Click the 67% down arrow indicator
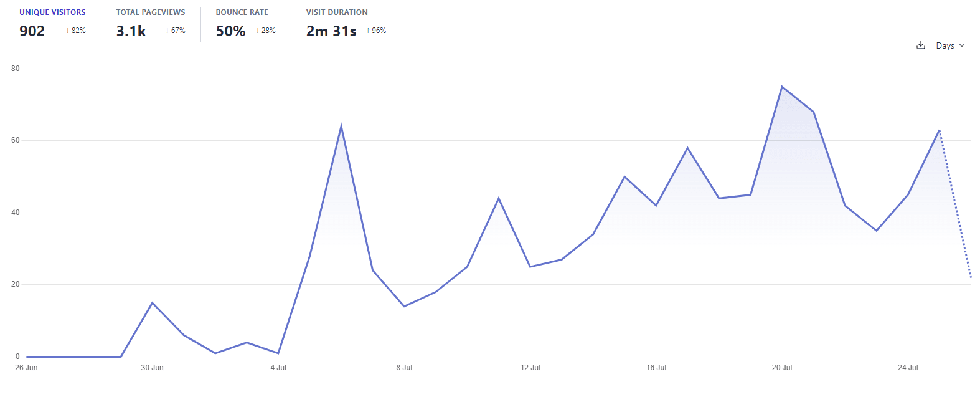 (x=167, y=31)
